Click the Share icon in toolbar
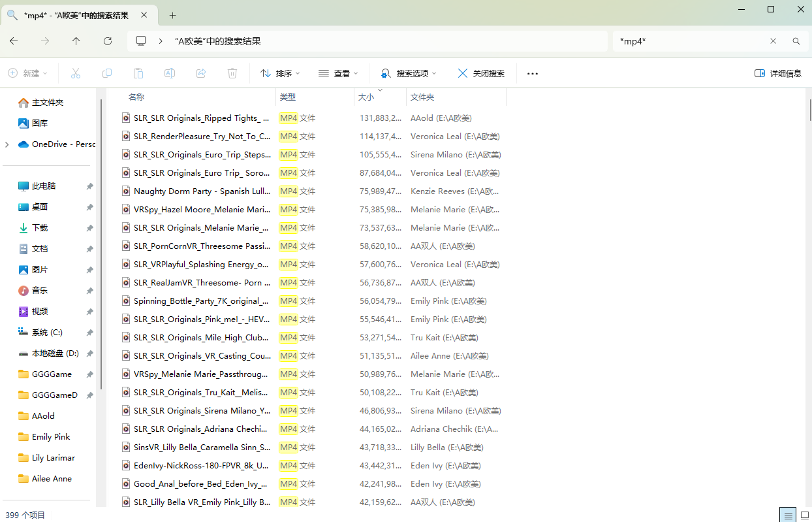This screenshot has height=522, width=812. (201, 73)
